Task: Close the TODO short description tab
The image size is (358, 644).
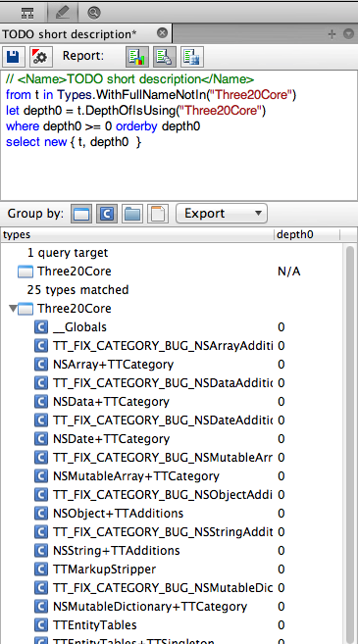Action: pyautogui.click(x=163, y=33)
